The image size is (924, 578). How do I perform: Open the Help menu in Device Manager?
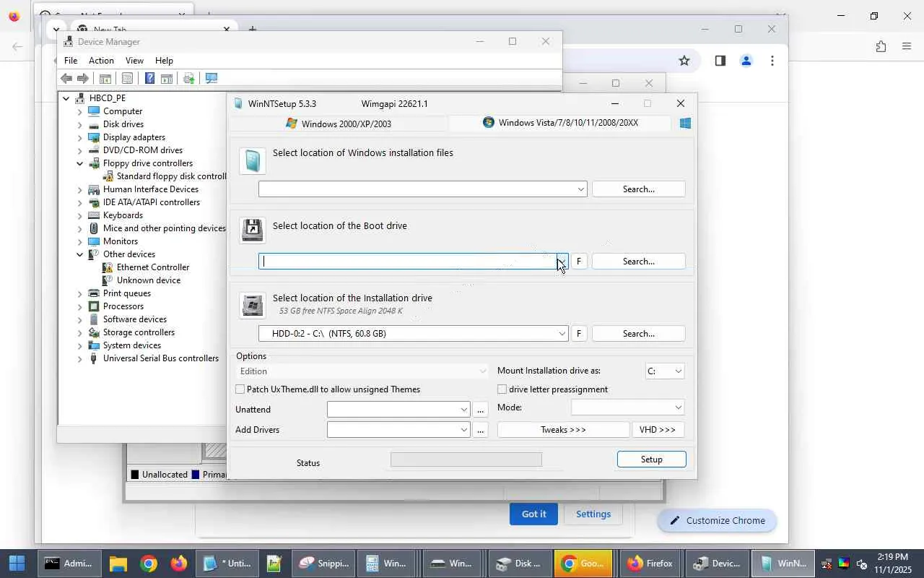point(164,61)
